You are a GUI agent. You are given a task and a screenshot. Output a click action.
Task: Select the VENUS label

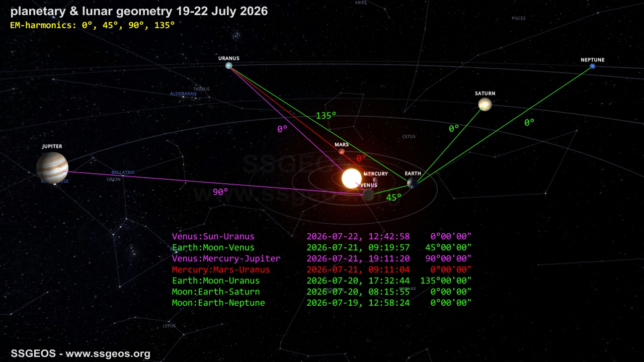point(369,185)
